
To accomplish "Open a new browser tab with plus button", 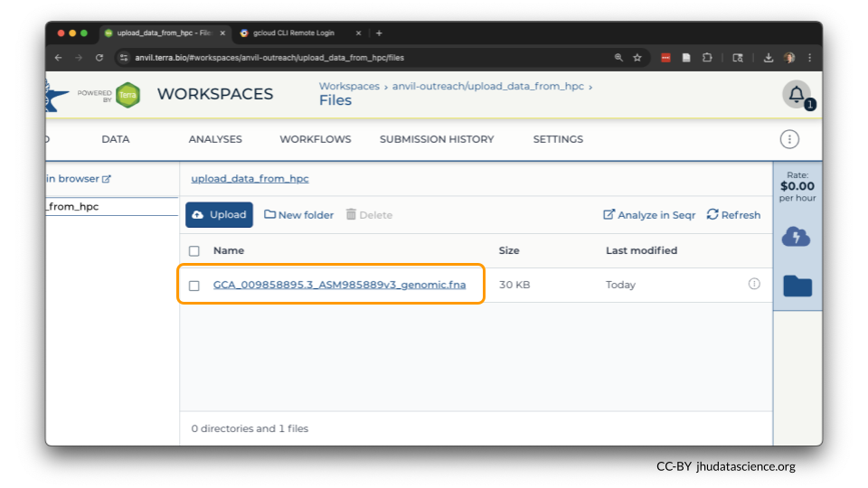I will coord(379,33).
